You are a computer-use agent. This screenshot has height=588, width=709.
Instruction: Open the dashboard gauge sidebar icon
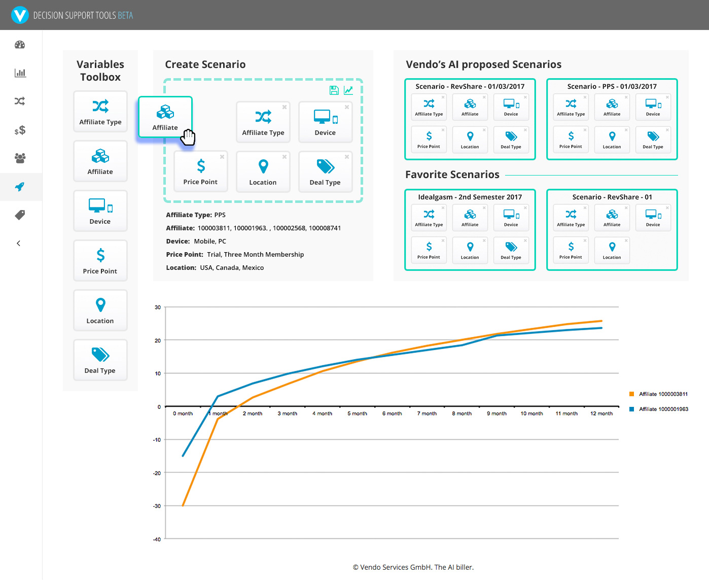[x=20, y=45]
